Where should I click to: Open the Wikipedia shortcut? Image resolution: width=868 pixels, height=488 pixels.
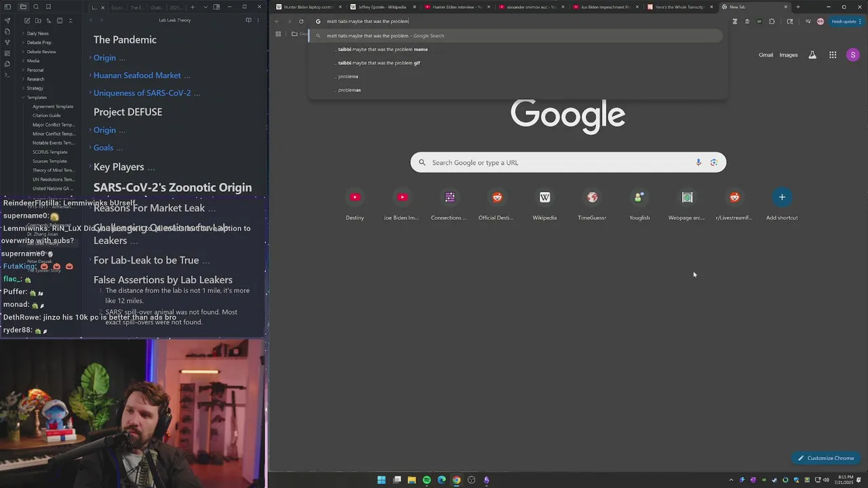[545, 204]
